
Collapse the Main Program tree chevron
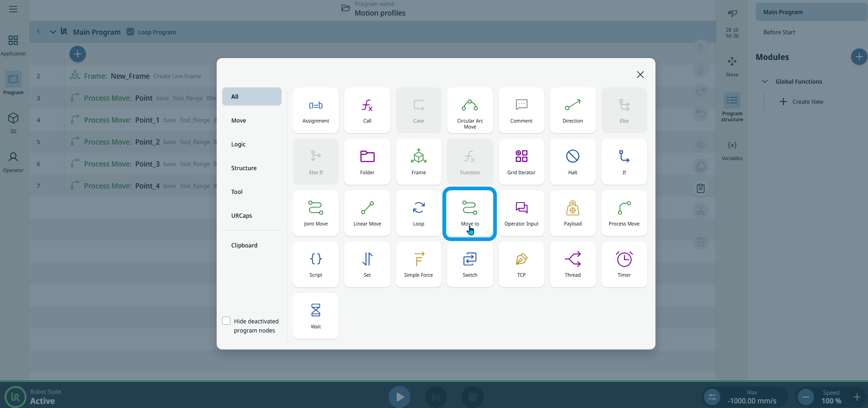click(53, 32)
